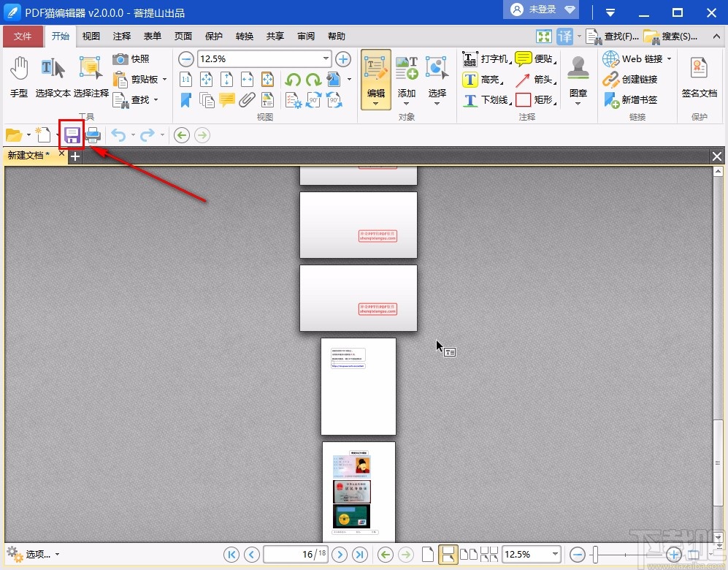The image size is (728, 570).
Task: Expand the Clipboard (剪贴板) dropdown arrow
Action: (165, 80)
